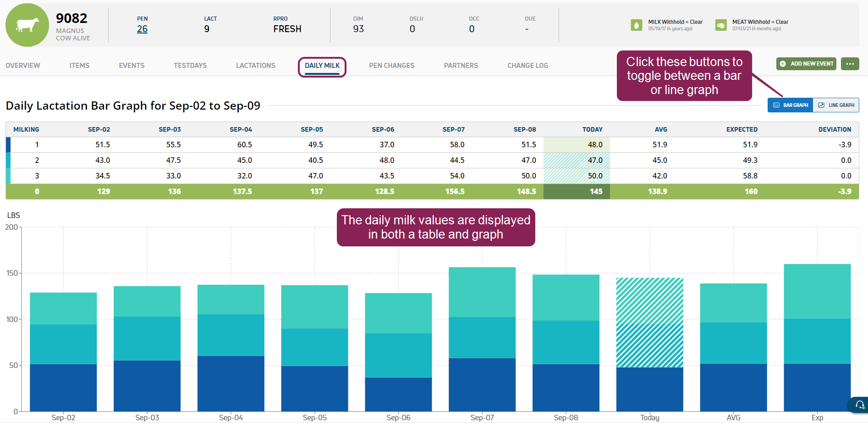Go to the Overview tab
Image resolution: width=868 pixels, height=423 pixels.
tap(23, 66)
